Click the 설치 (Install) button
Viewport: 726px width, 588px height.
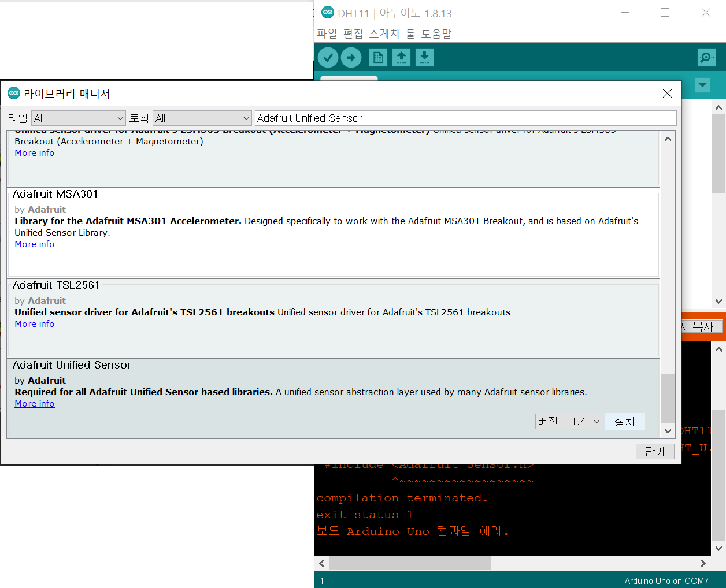tap(625, 422)
